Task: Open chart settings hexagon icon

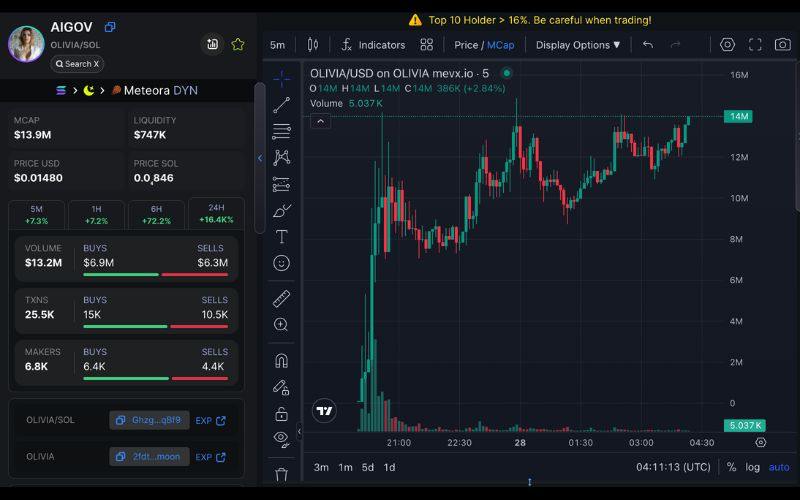Action: tap(727, 45)
